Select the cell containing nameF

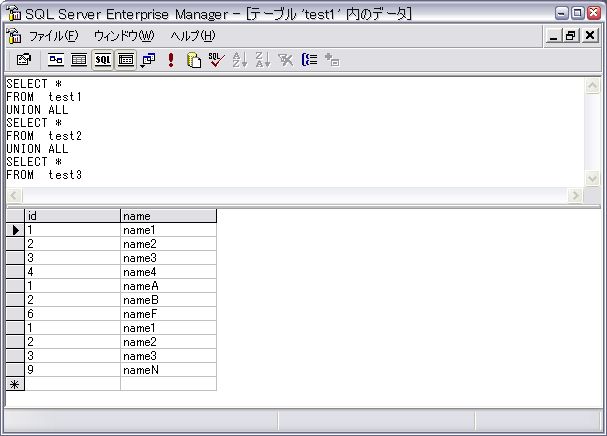168,313
